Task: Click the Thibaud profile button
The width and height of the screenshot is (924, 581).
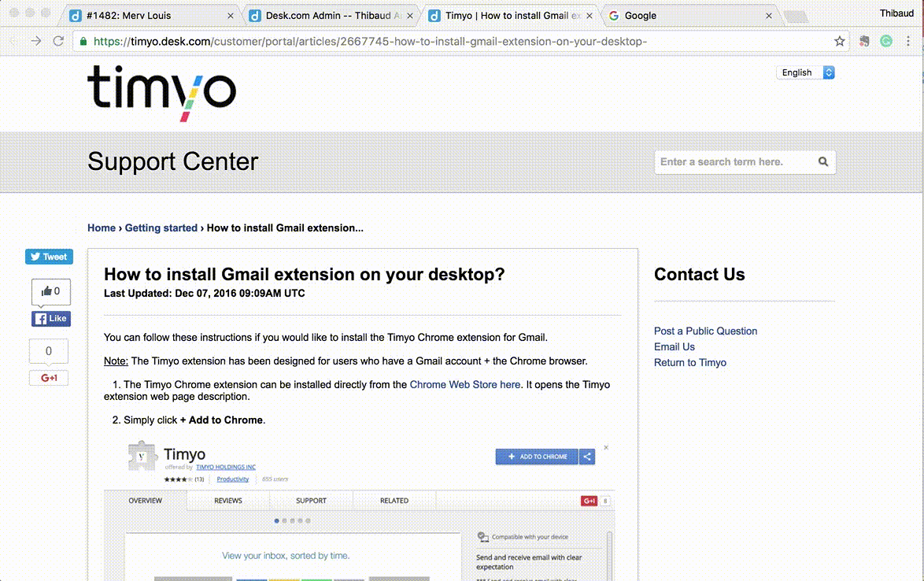Action: (896, 13)
